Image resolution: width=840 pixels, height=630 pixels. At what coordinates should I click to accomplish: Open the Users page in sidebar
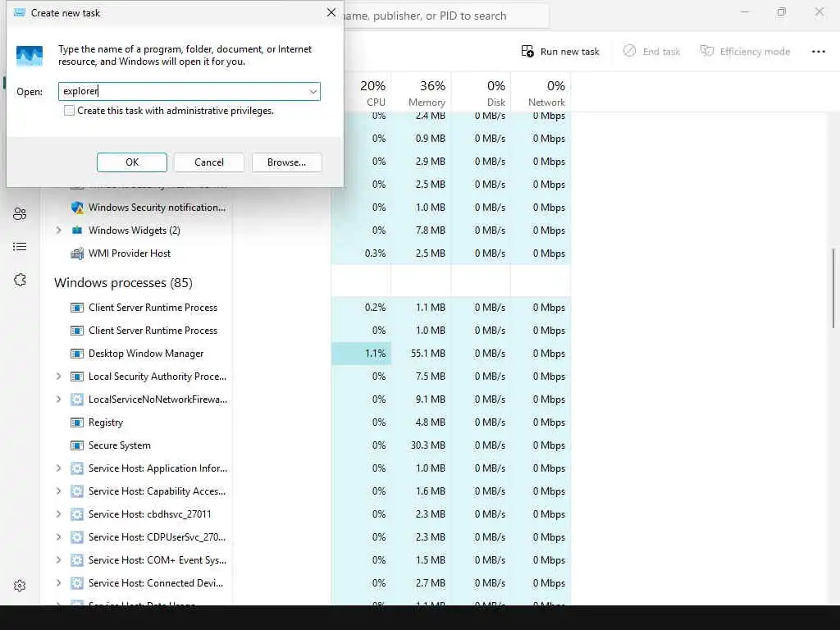(x=20, y=214)
